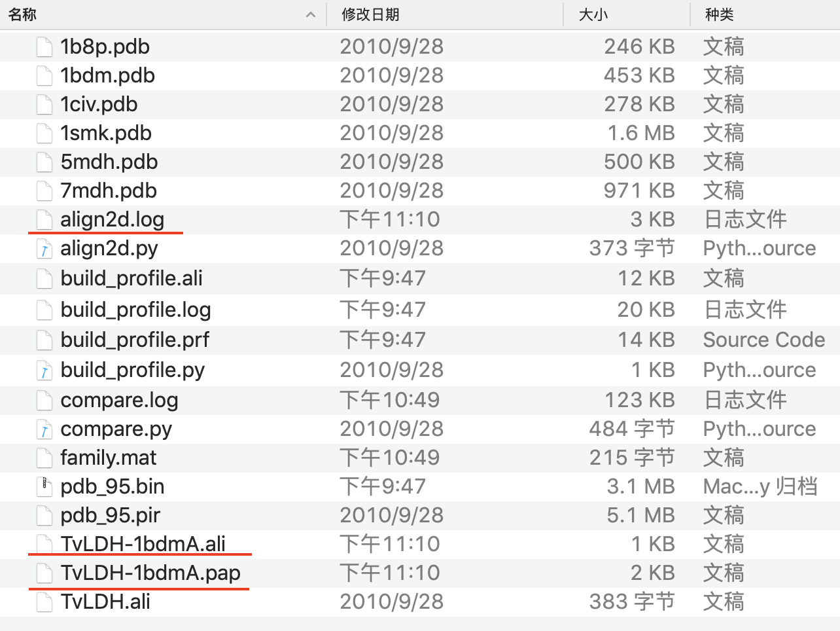The height and width of the screenshot is (631, 840).
Task: Click the Python source icon next to compare.py
Action: pyautogui.click(x=44, y=429)
